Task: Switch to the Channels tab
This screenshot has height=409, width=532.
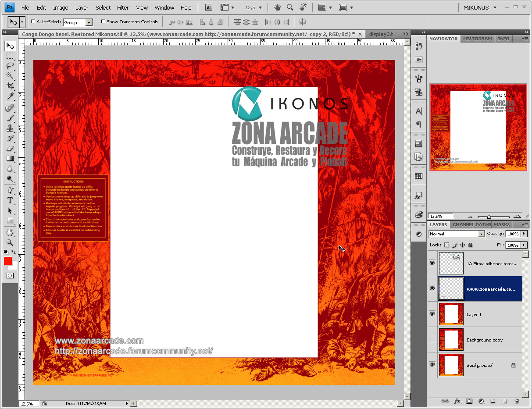Action: click(x=462, y=224)
